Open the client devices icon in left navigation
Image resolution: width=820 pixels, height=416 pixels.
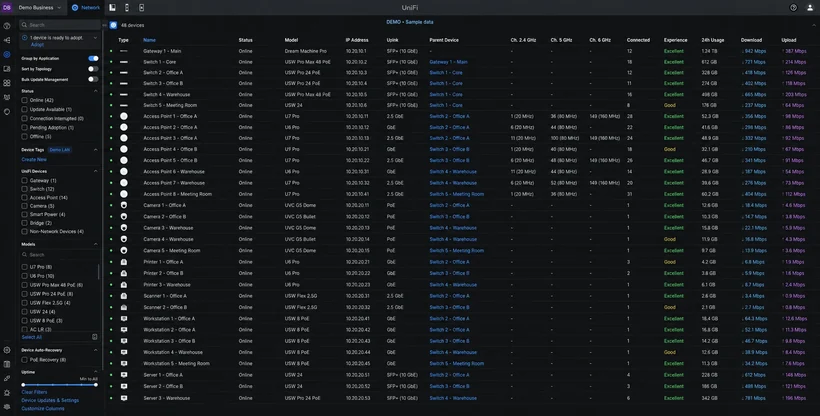coord(7,69)
